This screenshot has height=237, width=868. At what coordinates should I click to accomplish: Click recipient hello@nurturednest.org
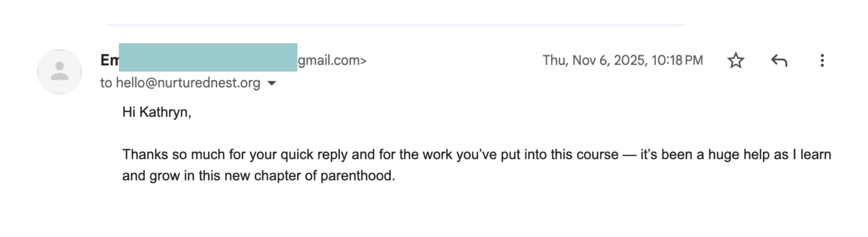pos(188,83)
